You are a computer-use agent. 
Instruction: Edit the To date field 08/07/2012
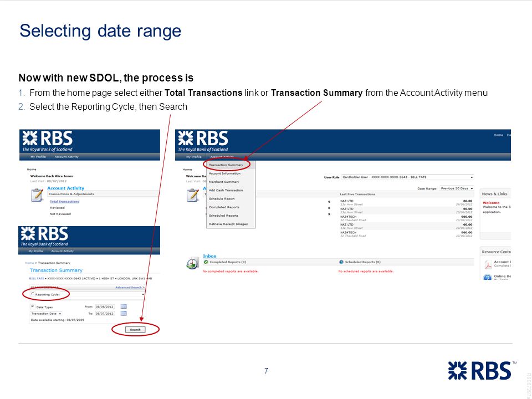pyautogui.click(x=105, y=314)
